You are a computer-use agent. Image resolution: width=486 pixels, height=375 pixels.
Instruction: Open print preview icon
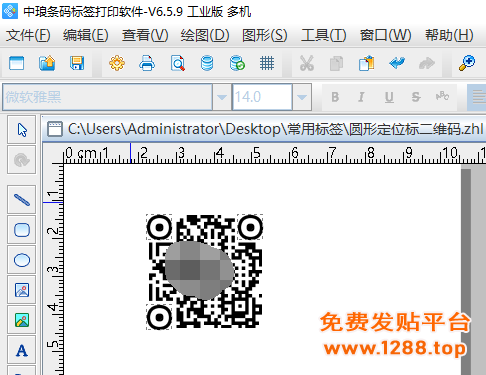coord(177,63)
